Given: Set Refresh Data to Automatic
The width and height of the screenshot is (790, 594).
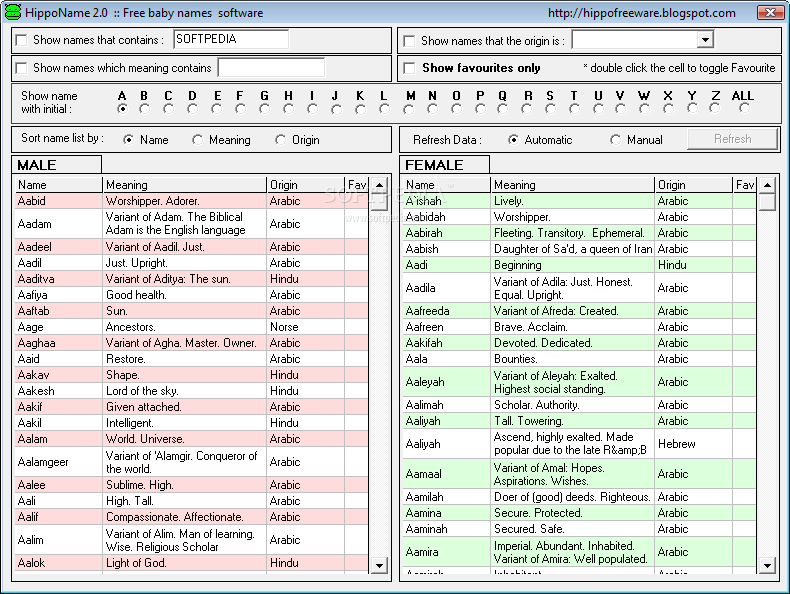Looking at the screenshot, I should coord(513,140).
